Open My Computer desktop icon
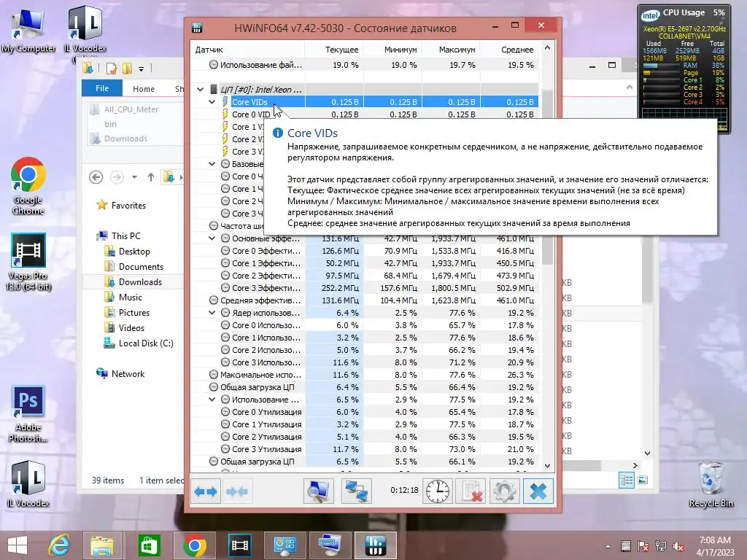Screen dimensions: 747x560 (x=28, y=31)
